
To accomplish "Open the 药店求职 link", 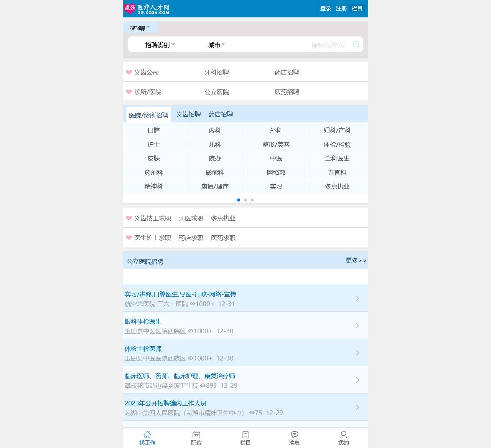I will 191,238.
